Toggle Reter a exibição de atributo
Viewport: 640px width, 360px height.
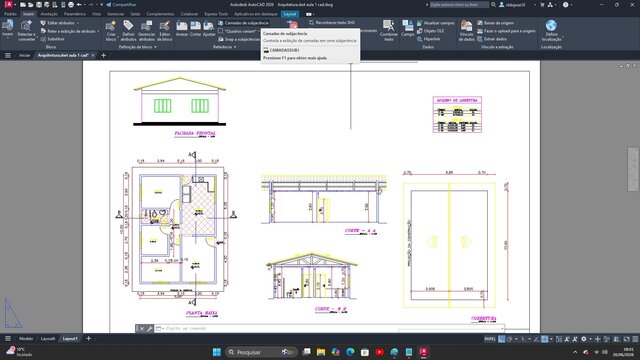coord(68,31)
